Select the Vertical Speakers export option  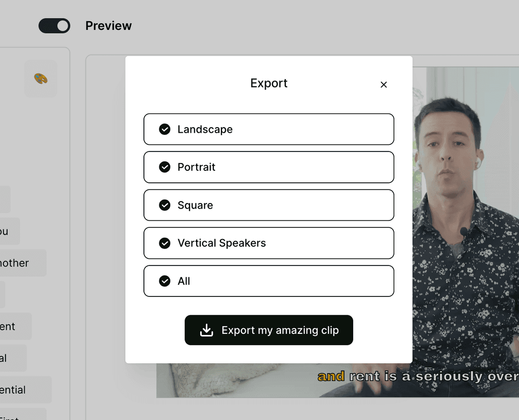click(x=269, y=243)
